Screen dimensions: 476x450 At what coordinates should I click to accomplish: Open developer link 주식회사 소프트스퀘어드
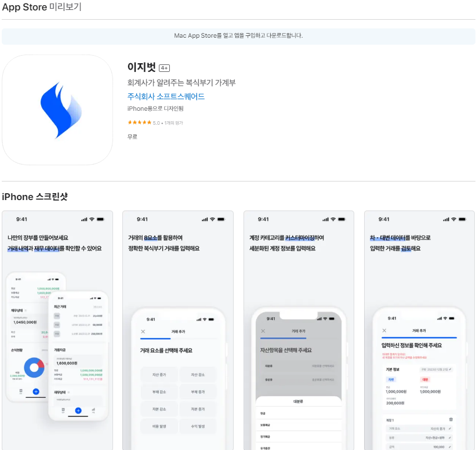(166, 97)
